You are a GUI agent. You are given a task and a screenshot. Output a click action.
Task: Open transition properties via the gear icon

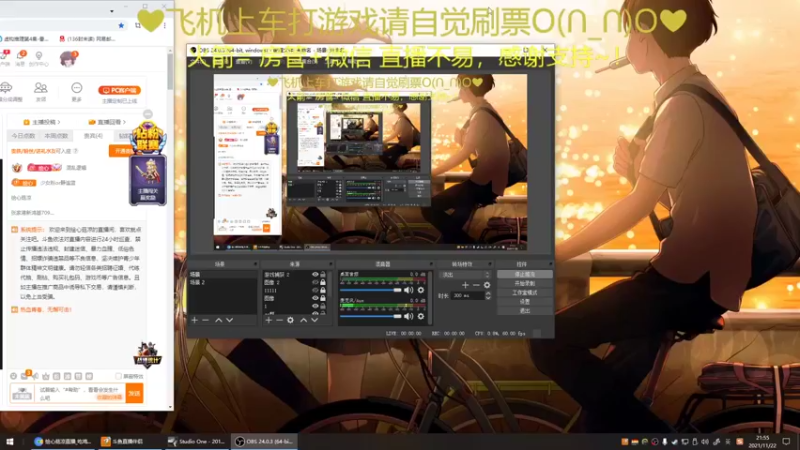pyautogui.click(x=487, y=285)
